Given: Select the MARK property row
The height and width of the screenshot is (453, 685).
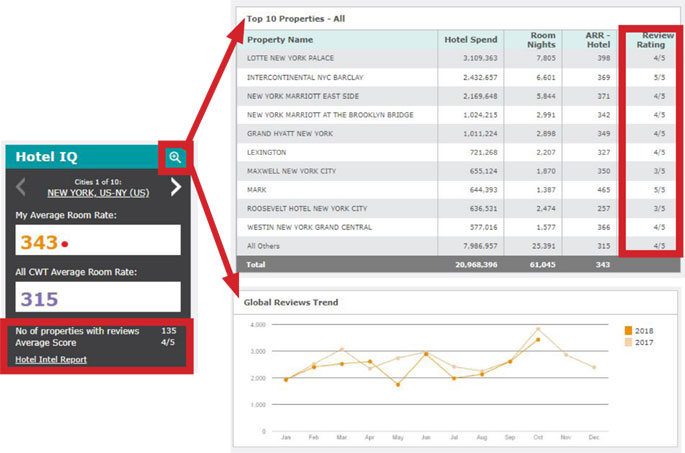Looking at the screenshot, I should (458, 190).
